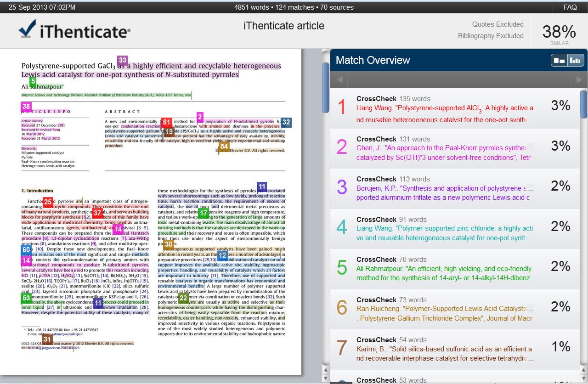588x384 pixels.
Task: Open source match badge 32 in abstract
Action: [286, 122]
